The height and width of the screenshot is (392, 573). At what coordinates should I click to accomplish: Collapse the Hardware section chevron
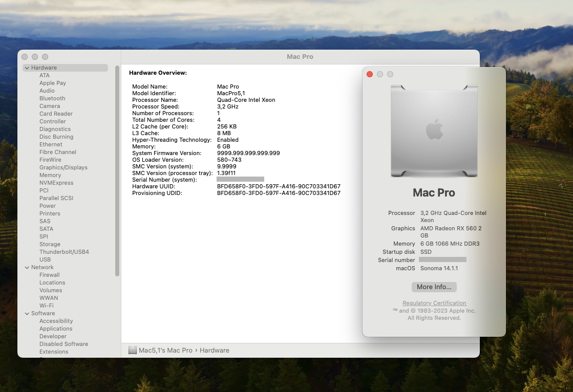[27, 68]
